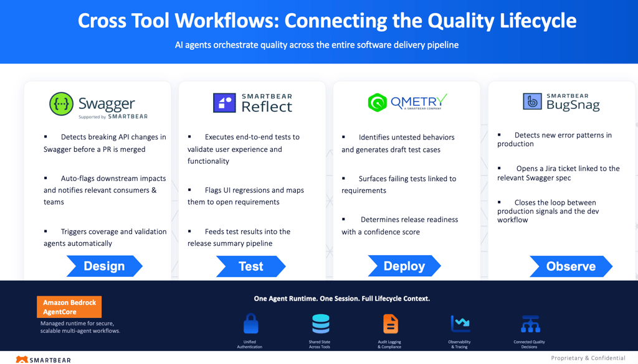Screen dimensions: 638x364
Task: Click the Deploy stage arrow
Action: tap(404, 266)
